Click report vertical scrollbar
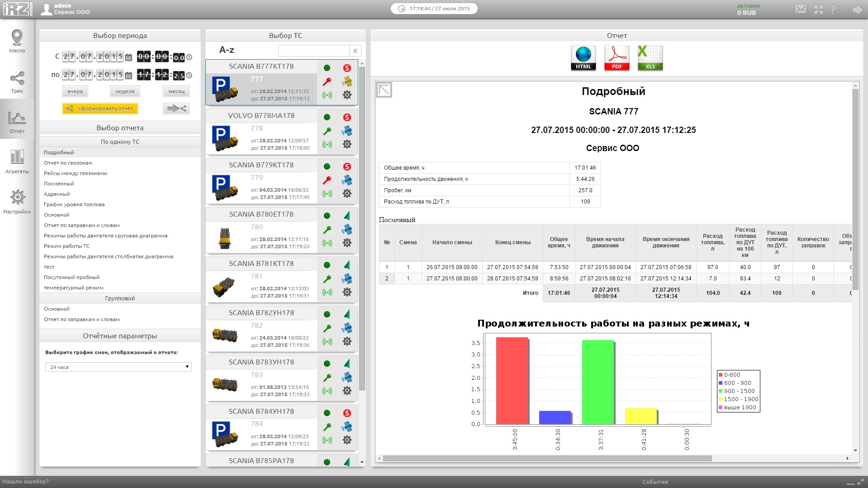Viewport: 868px width, 488px height. tap(855, 189)
